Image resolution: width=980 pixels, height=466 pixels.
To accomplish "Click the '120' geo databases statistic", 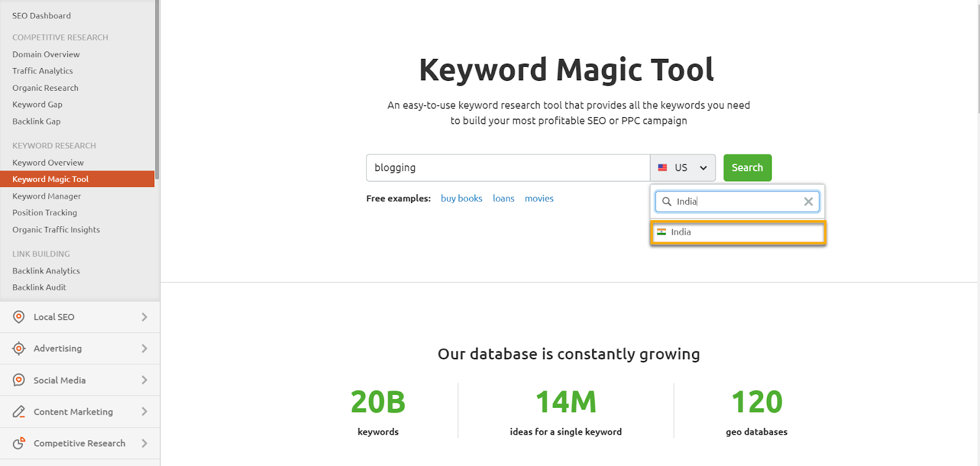I will point(757,402).
